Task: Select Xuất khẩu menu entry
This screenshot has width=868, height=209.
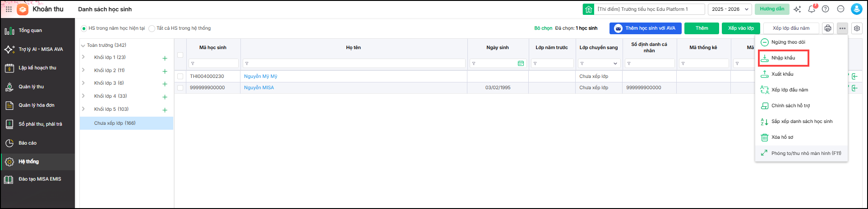Action: (782, 74)
